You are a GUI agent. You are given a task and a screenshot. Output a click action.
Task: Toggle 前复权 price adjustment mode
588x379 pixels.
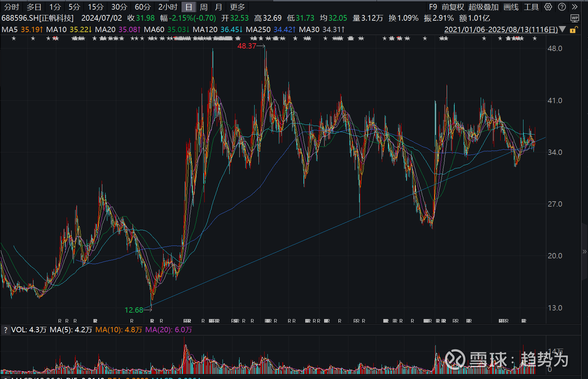(x=453, y=7)
